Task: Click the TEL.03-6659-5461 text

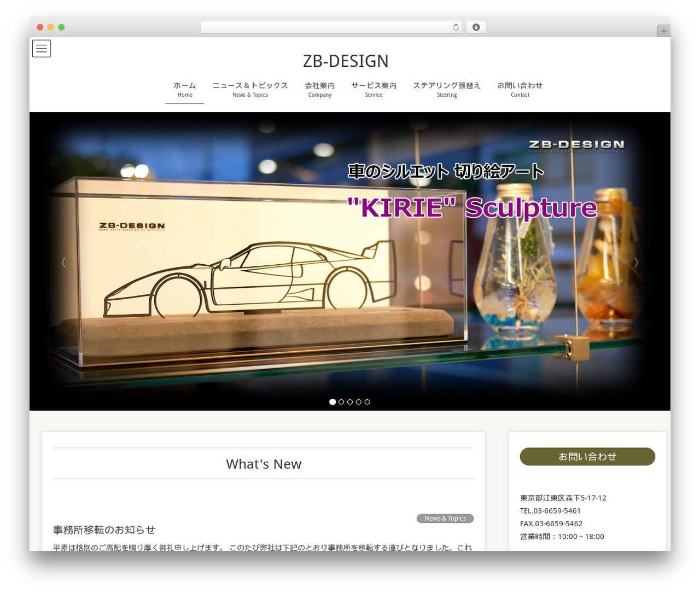Action: pyautogui.click(x=550, y=511)
